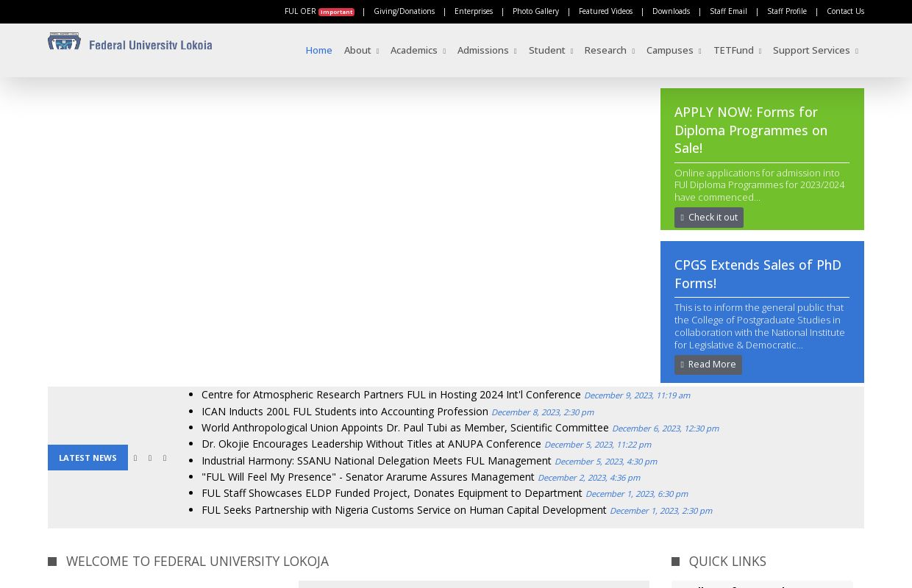Go to next latest news item
The height and width of the screenshot is (588, 912).
(165, 458)
